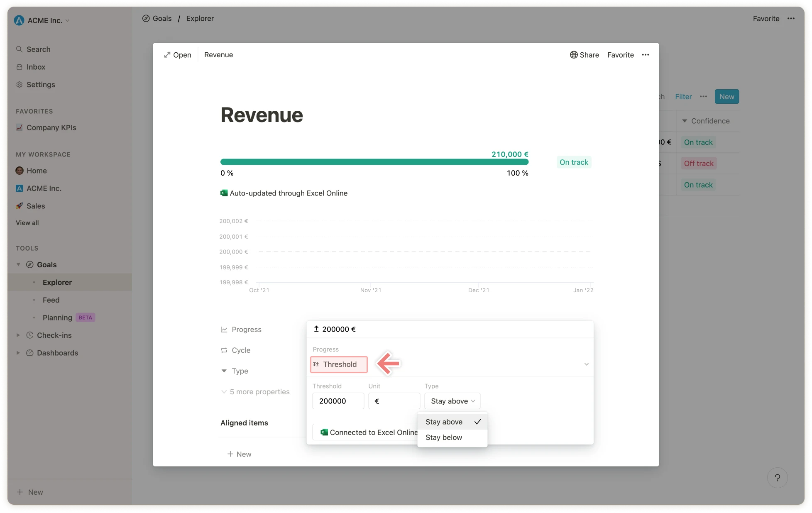Toggle Favorite in the Revenue modal

[x=620, y=55]
